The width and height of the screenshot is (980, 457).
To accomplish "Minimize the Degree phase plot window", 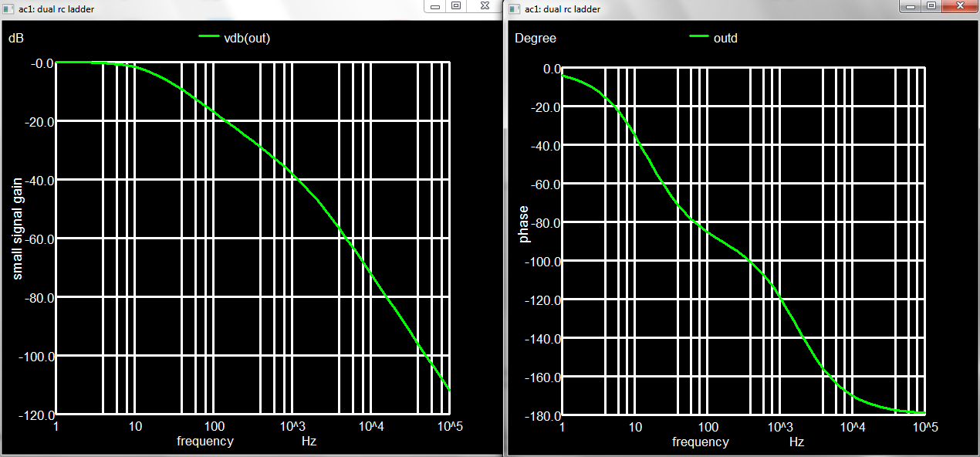I will tap(911, 6).
